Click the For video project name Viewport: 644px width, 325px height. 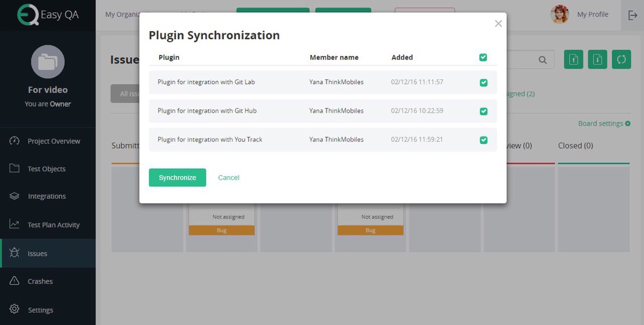[48, 90]
